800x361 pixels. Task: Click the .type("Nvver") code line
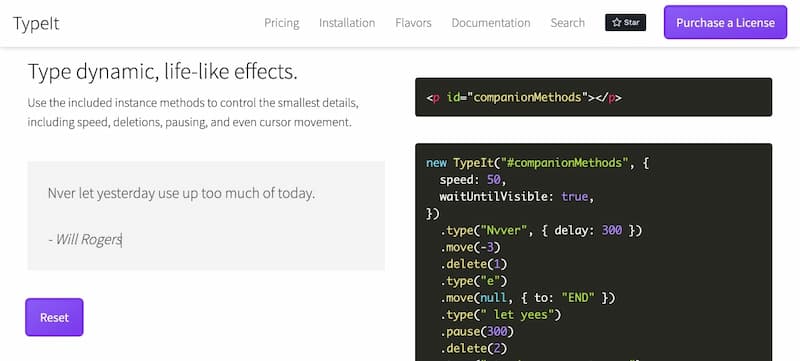(541, 230)
